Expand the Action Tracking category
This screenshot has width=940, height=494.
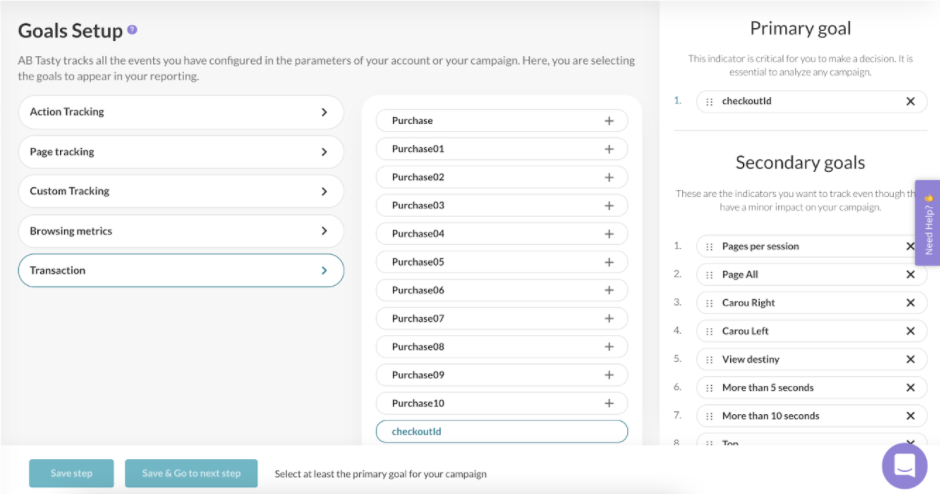click(180, 112)
